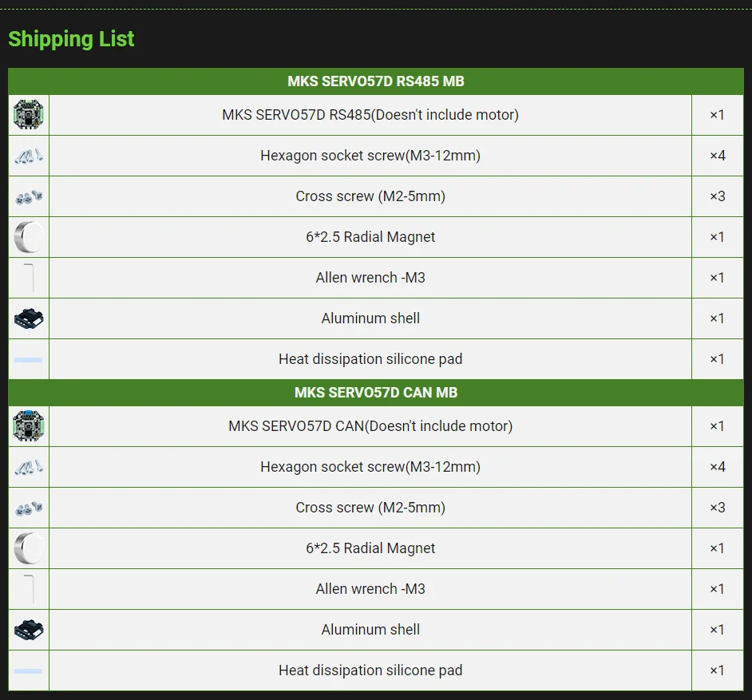The width and height of the screenshot is (752, 700).
Task: Click radial magnet image in CAN section
Action: click(29, 548)
